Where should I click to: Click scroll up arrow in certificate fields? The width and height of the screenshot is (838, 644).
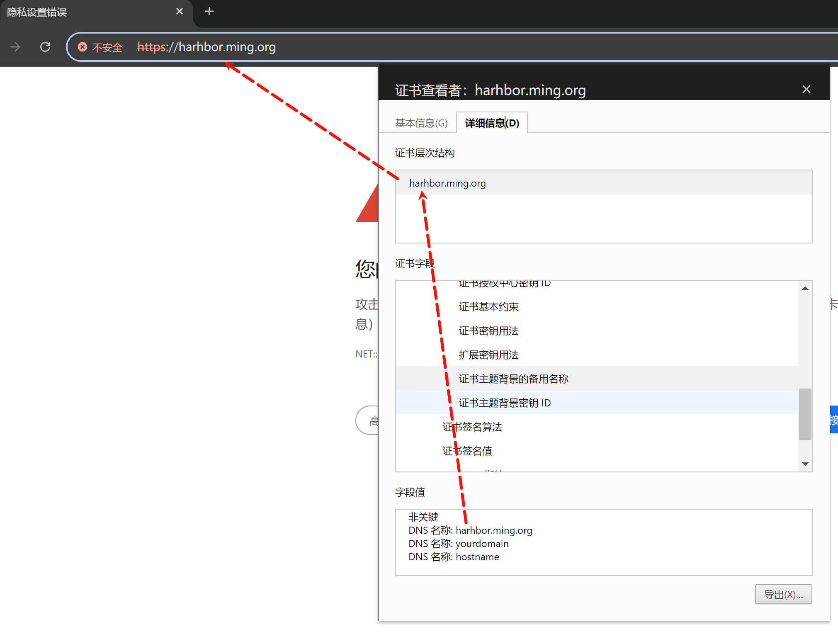[x=805, y=288]
